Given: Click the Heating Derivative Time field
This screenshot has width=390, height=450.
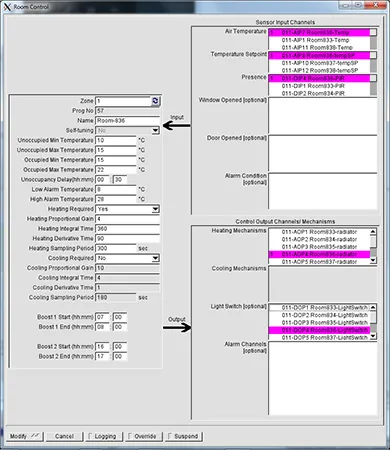Looking at the screenshot, I should [x=128, y=238].
